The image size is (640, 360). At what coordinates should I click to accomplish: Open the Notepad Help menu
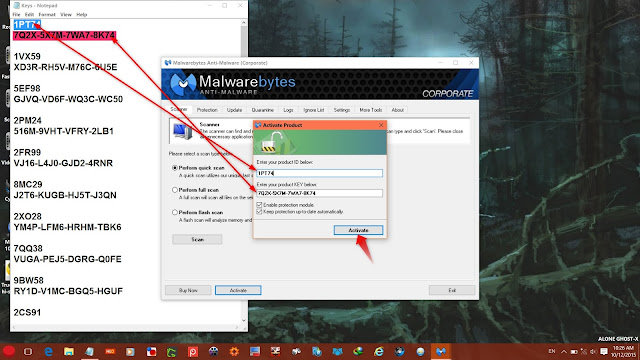[x=82, y=15]
